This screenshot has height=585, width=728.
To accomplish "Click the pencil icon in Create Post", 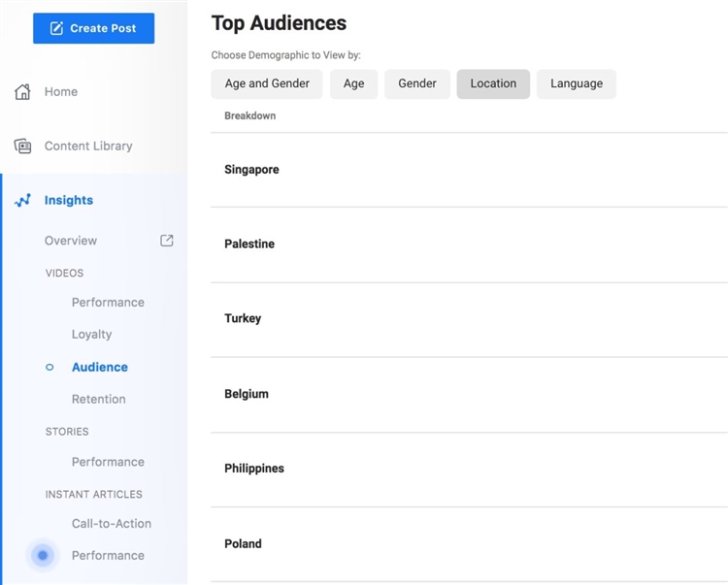I will pos(56,29).
